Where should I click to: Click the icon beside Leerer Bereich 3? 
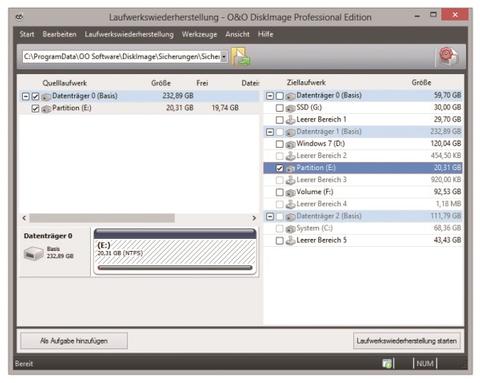point(291,180)
